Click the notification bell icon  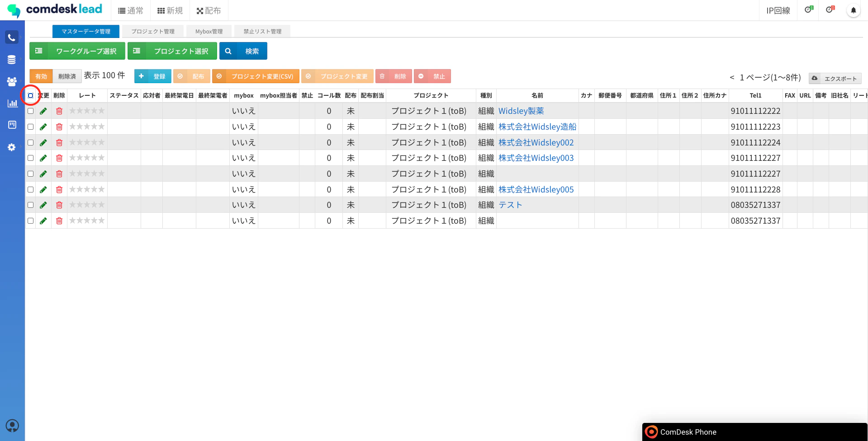853,10
